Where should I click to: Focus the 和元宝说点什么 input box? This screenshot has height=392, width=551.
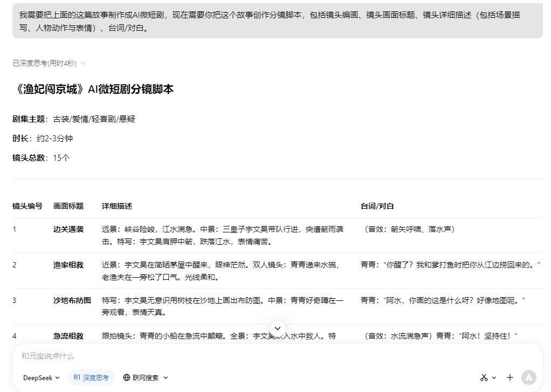click(243, 356)
